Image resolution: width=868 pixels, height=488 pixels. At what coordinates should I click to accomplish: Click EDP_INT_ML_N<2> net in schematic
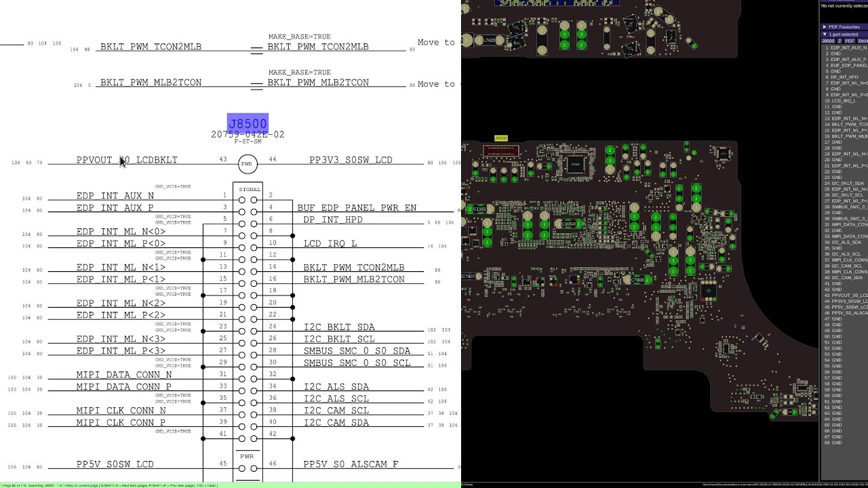click(121, 303)
